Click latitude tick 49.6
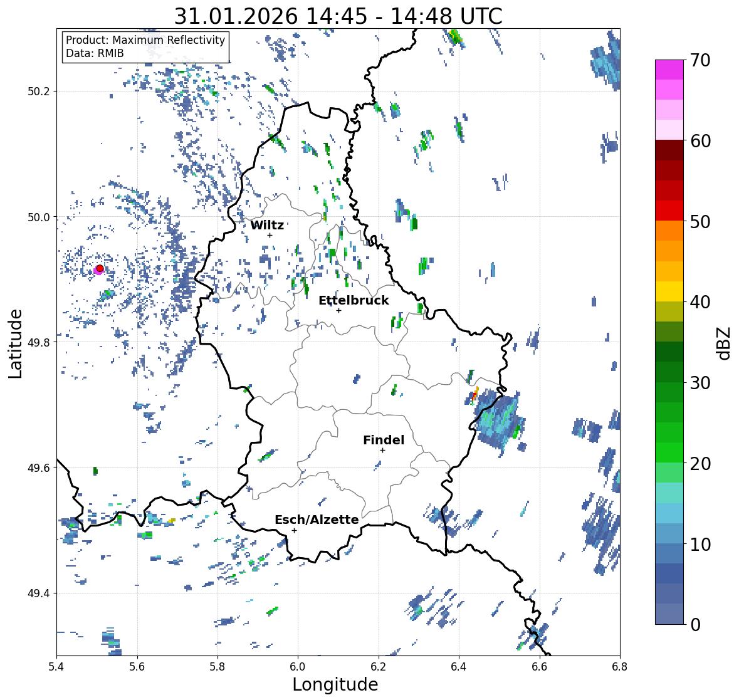This screenshot has width=739, height=700. pos(39,468)
